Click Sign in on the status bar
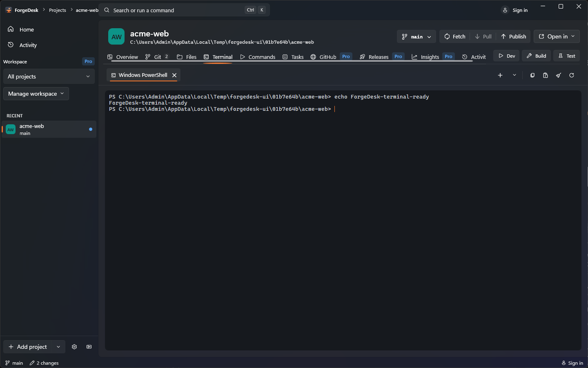This screenshot has width=588, height=368. pos(572,363)
